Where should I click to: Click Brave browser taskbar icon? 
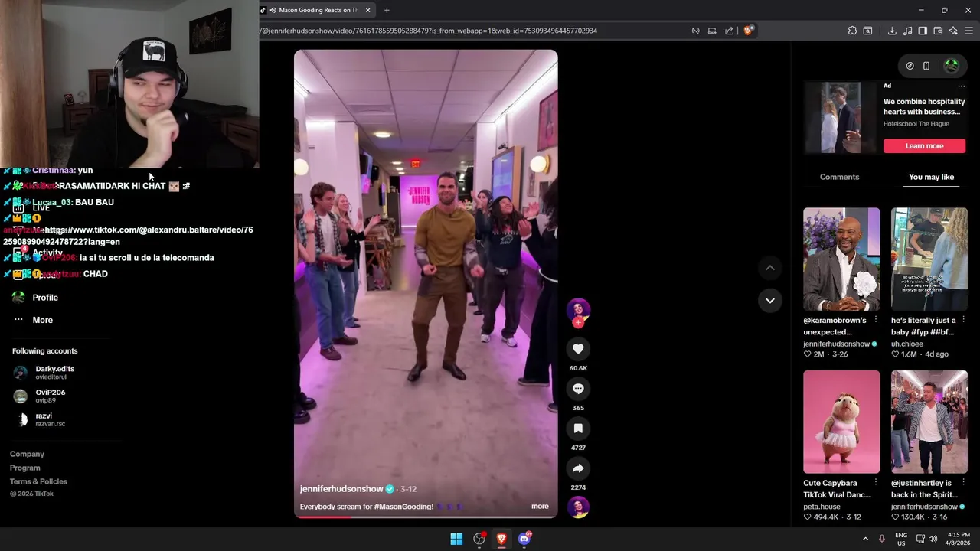click(x=501, y=539)
